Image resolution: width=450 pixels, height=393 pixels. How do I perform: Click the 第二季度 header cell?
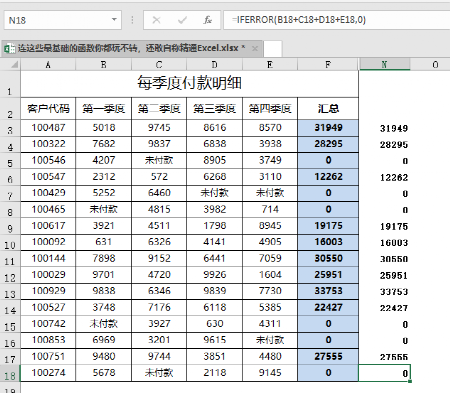coord(159,109)
